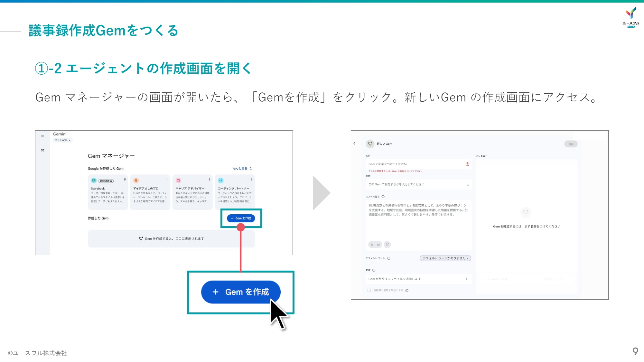Image resolution: width=644 pixels, height=362 pixels.
Task: Redo the instruction edit
Action: (x=378, y=245)
